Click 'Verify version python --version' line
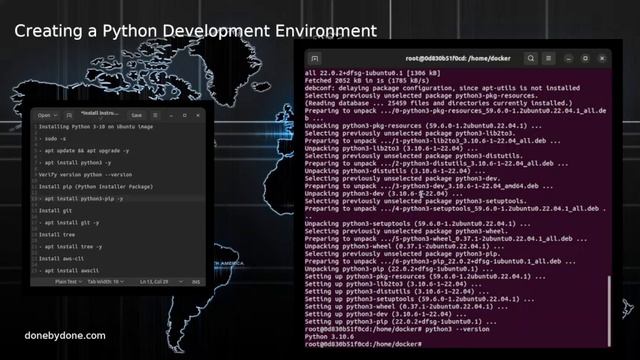The width and height of the screenshot is (640, 360). click(x=85, y=175)
